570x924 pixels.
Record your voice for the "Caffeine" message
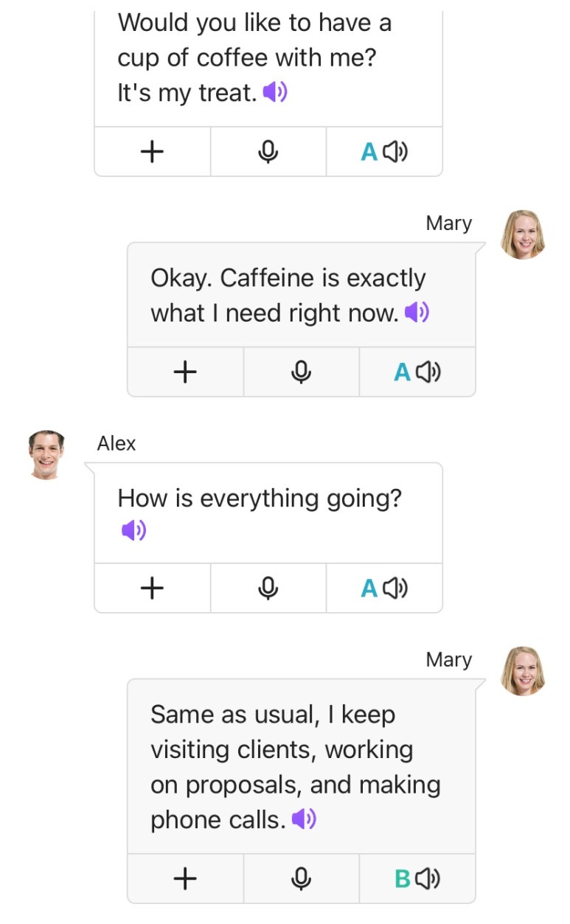tap(301, 372)
